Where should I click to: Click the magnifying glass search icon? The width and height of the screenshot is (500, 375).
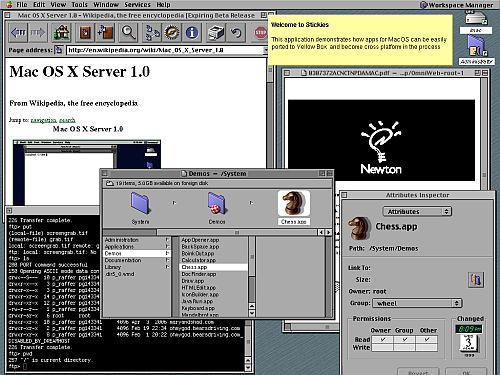click(x=128, y=33)
